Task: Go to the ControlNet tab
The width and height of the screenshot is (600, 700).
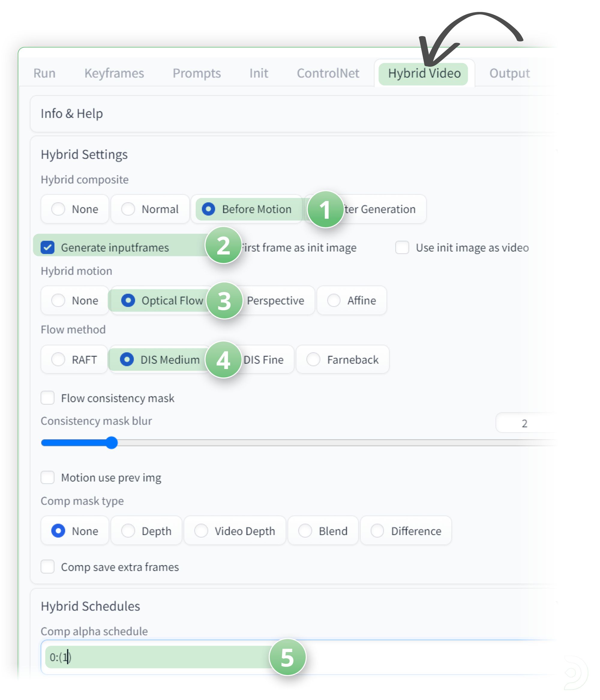Action: pos(327,73)
